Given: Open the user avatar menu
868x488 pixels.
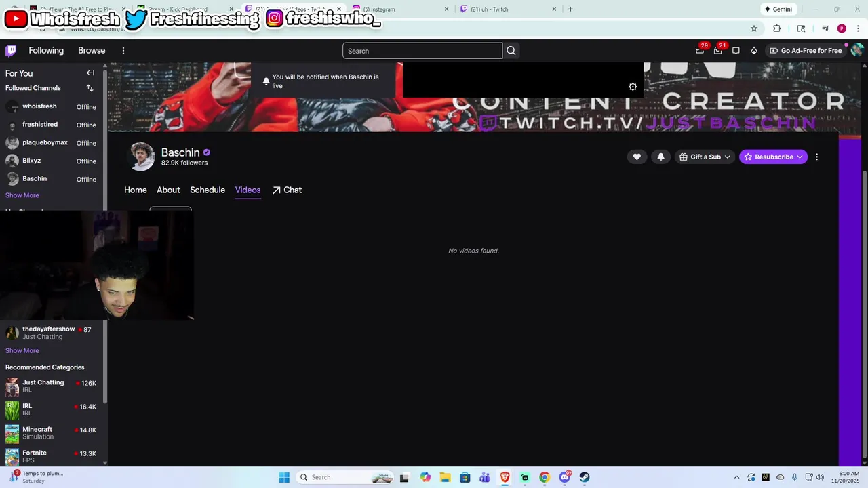Looking at the screenshot, I should [x=857, y=51].
